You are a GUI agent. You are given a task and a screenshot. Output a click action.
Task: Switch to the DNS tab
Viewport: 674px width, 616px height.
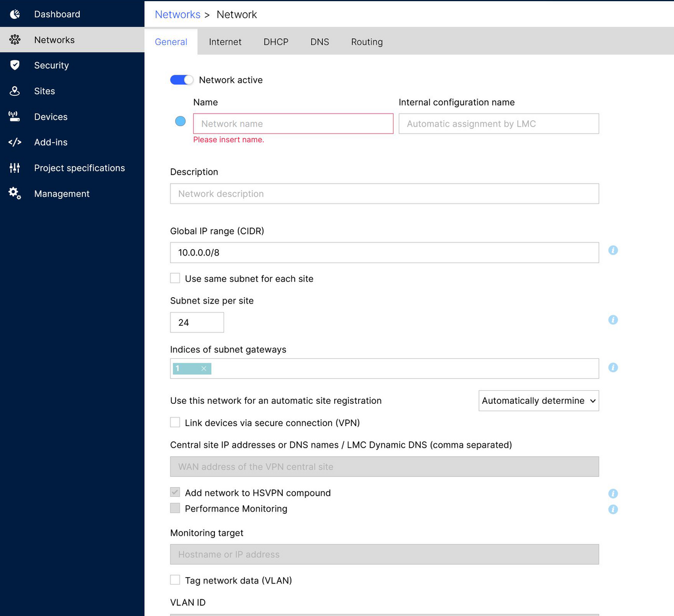320,42
